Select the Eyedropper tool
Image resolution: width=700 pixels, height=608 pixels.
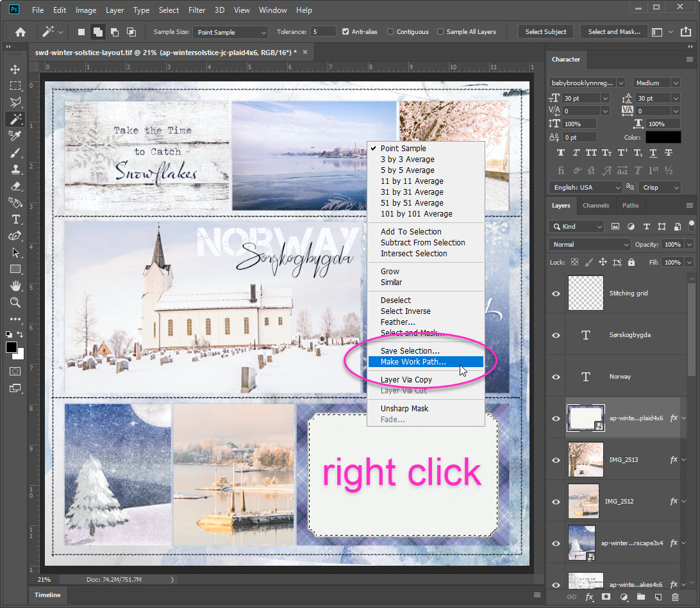[x=15, y=136]
